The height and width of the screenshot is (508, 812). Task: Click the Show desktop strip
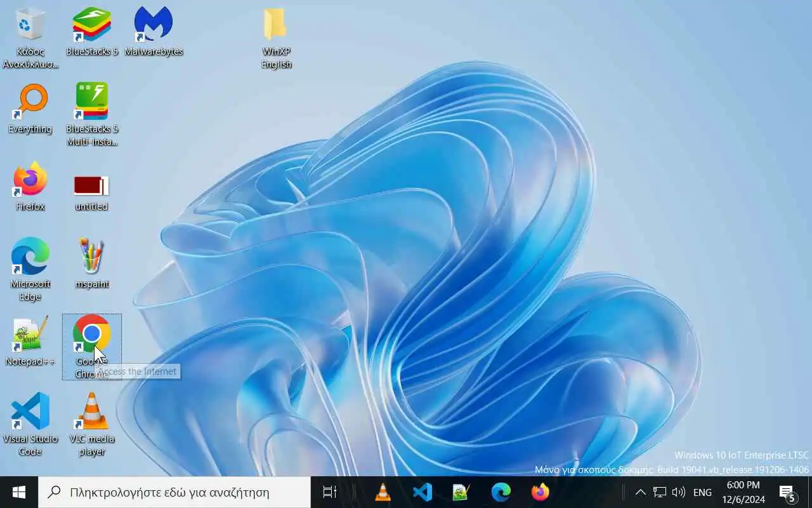tap(809, 492)
